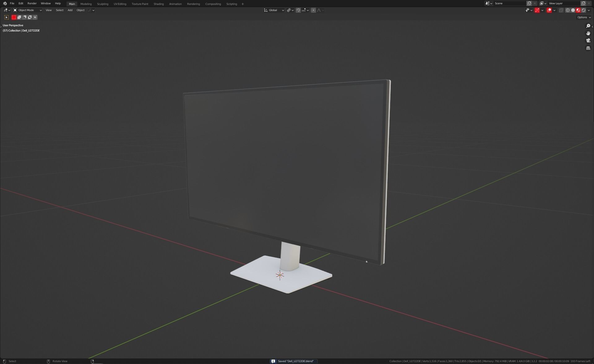Open the scene browse icon dropdown

(489, 3)
